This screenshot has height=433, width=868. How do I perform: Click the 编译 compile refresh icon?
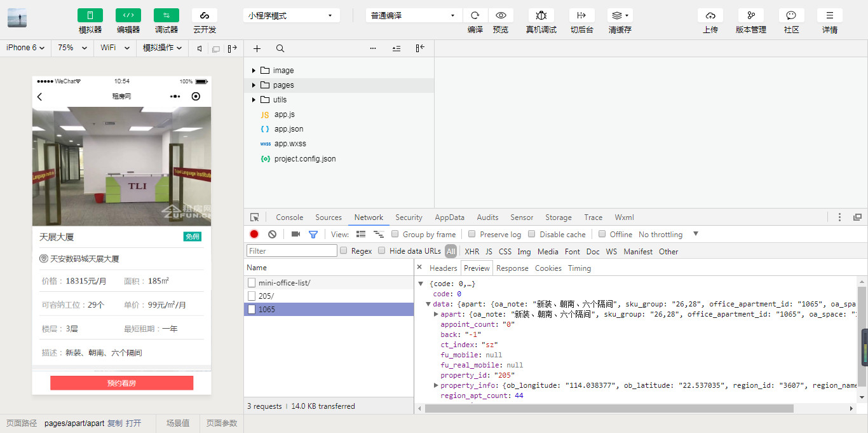[475, 15]
